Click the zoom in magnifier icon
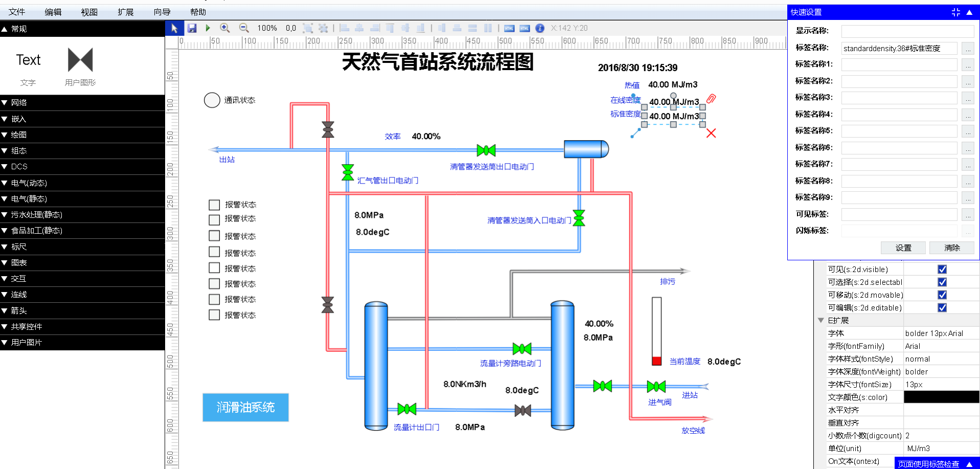This screenshot has width=980, height=469. 224,28
